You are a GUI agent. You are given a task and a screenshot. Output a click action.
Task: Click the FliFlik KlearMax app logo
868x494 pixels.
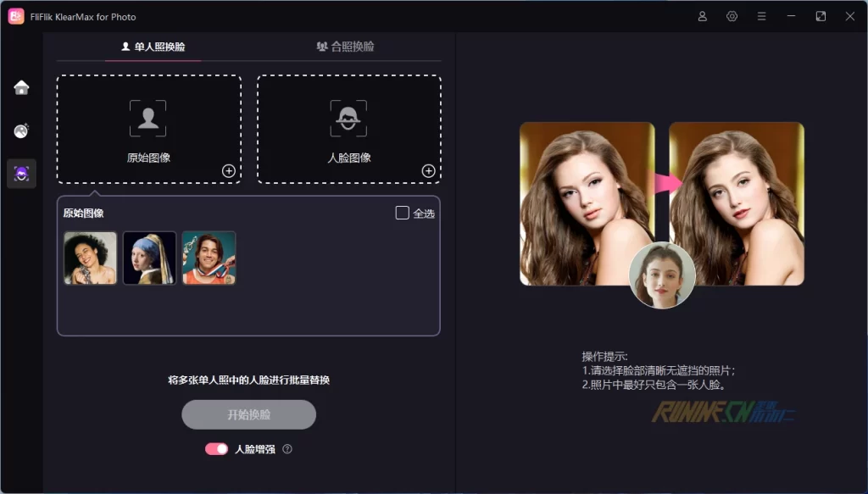(15, 16)
